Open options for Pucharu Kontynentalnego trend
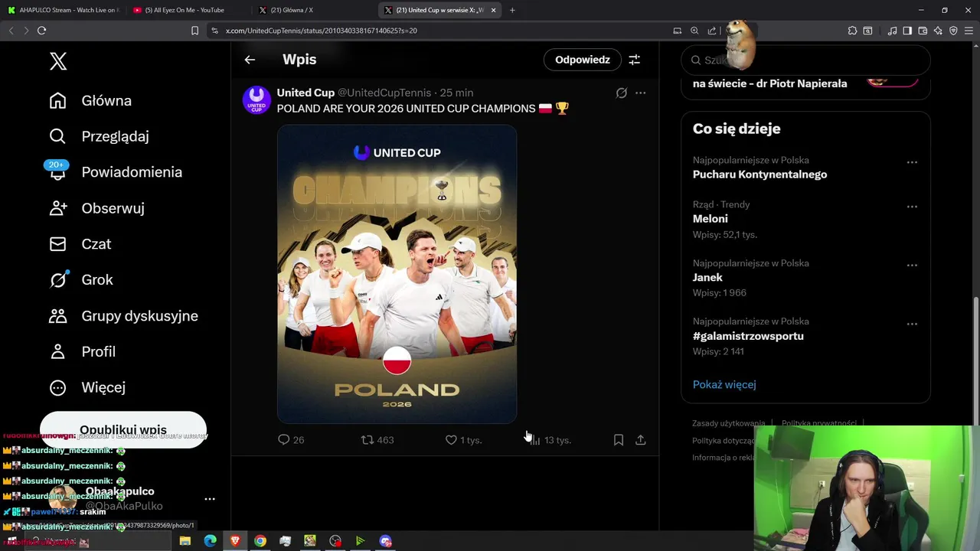This screenshot has height=551, width=980. point(912,163)
